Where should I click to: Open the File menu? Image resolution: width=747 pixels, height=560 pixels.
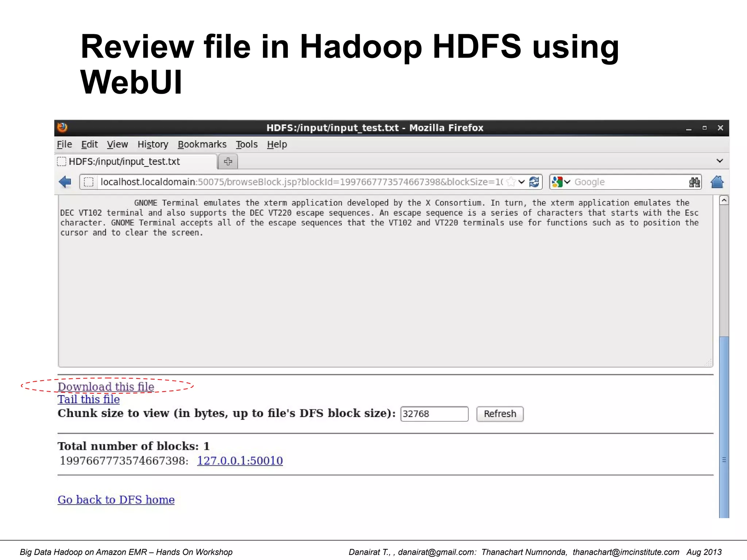coord(65,144)
